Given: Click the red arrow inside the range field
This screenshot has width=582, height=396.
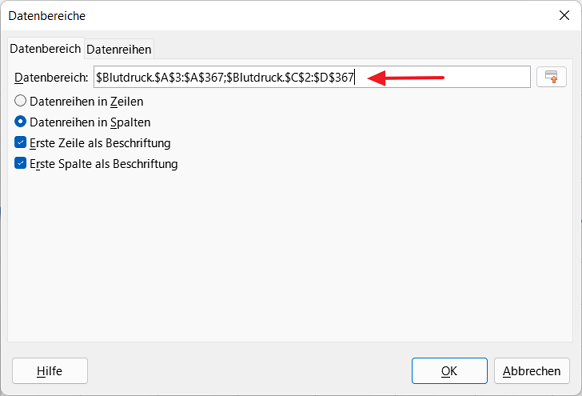Looking at the screenshot, I should click(406, 78).
